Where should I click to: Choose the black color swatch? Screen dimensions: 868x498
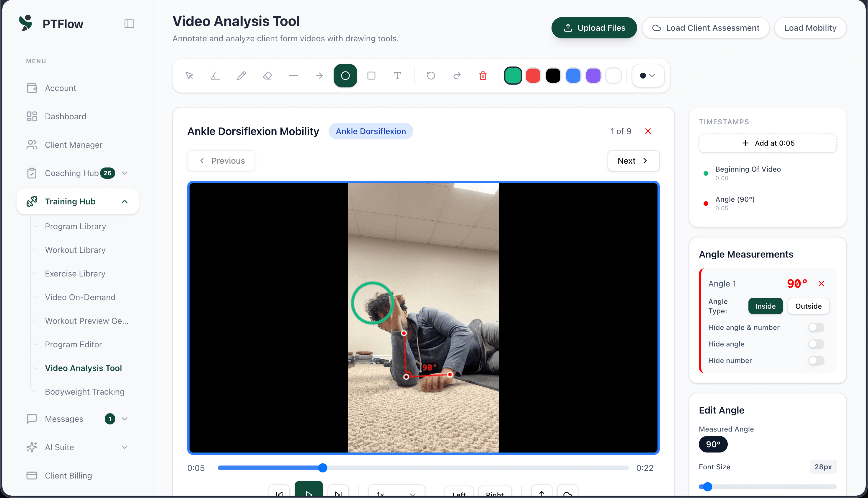pyautogui.click(x=553, y=76)
